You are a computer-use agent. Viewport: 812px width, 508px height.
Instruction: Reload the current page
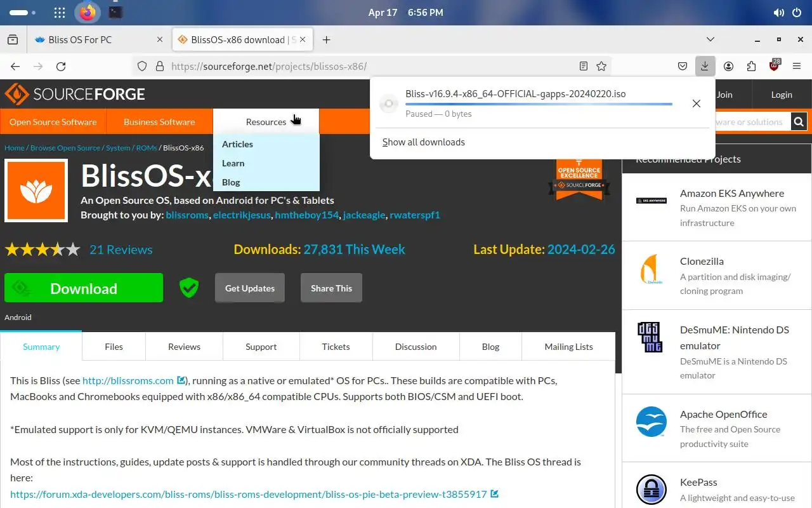(x=61, y=66)
